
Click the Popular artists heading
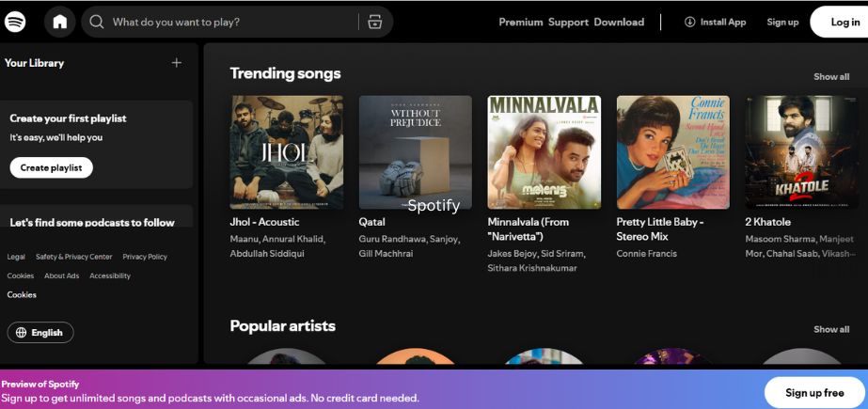282,325
